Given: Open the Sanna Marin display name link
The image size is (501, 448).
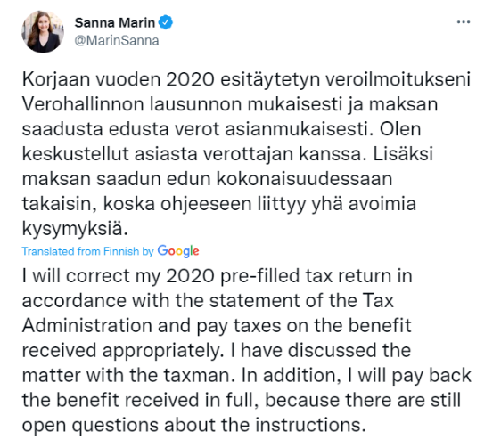Looking at the screenshot, I should coord(115,22).
